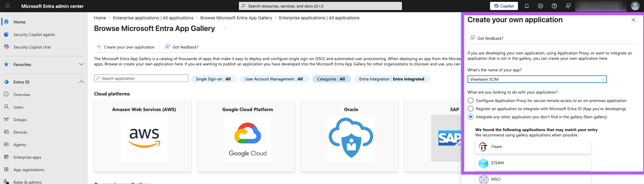
Task: Close the Create your own application panel
Action: coord(633,20)
